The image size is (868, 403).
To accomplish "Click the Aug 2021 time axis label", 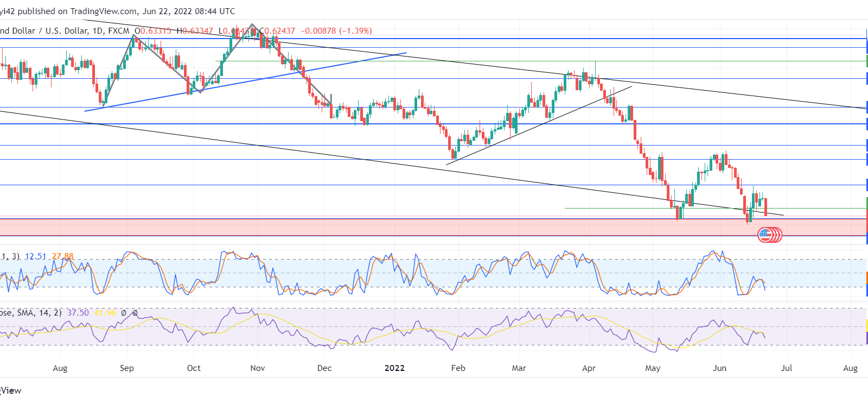I will [x=60, y=368].
